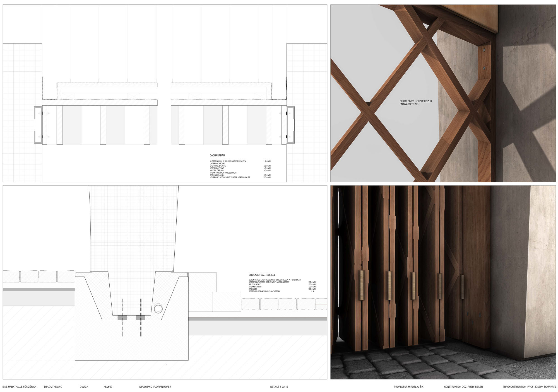Click the drainage pipe circle in foundation section
This screenshot has height=392, width=558.
(158, 309)
